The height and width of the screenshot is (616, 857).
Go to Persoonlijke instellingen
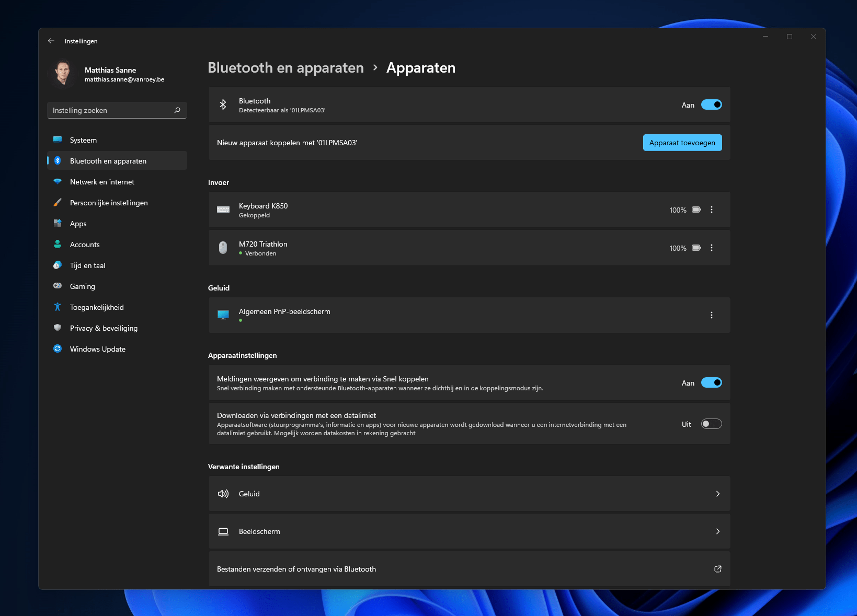pos(117,203)
